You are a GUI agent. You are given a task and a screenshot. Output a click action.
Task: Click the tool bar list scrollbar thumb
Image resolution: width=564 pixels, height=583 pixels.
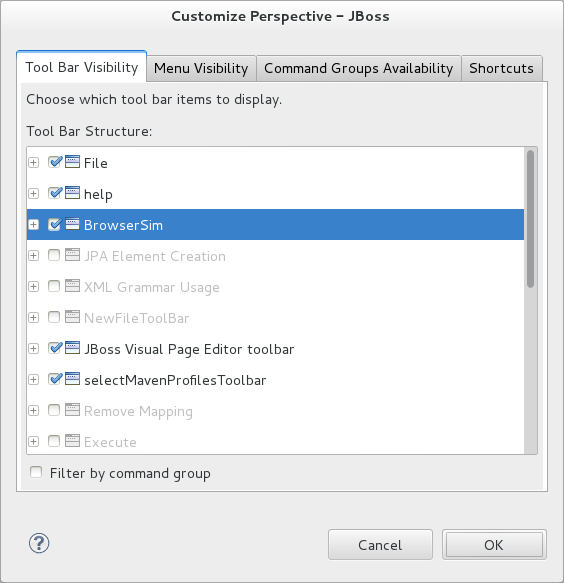[531, 219]
